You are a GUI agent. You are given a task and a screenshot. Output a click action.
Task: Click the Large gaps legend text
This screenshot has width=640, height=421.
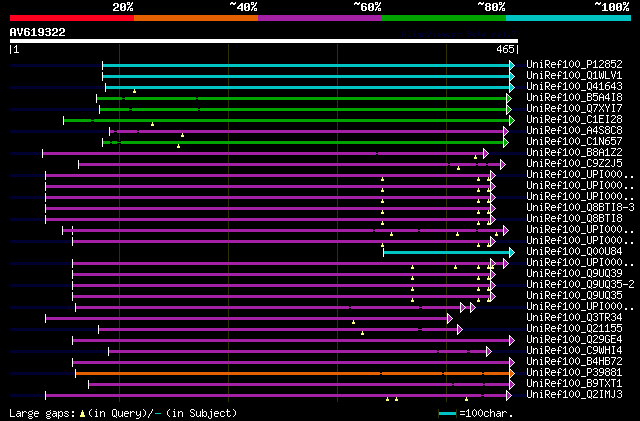(123, 413)
